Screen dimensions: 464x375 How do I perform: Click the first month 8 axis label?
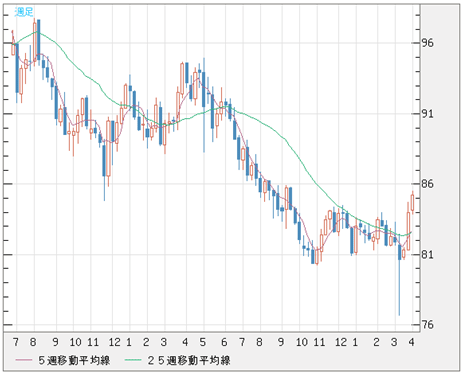pyautogui.click(x=33, y=342)
